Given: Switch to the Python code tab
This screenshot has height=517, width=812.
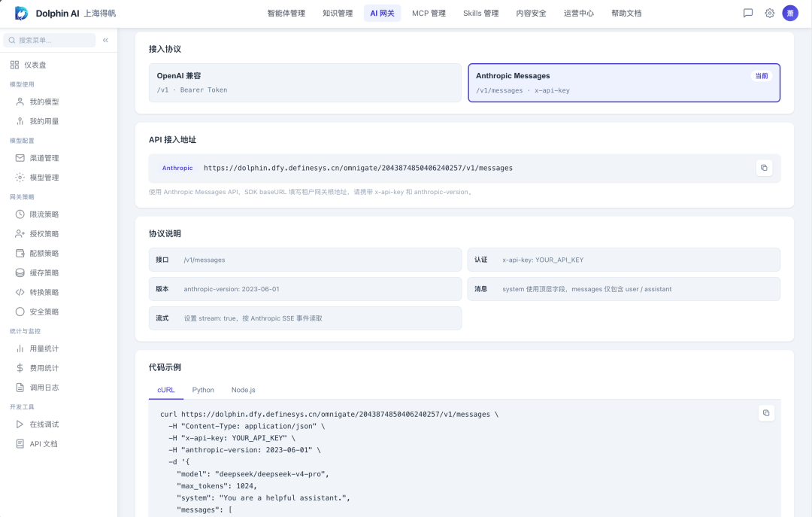Looking at the screenshot, I should click(x=203, y=390).
